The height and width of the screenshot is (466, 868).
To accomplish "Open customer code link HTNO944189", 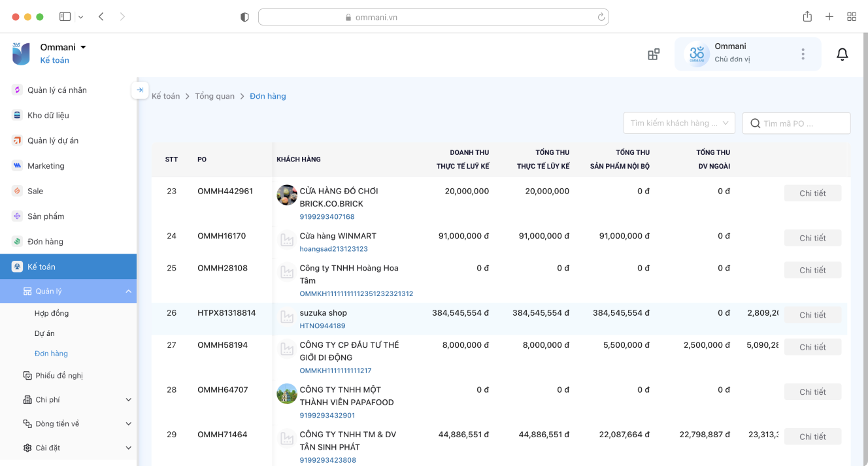I will [322, 325].
